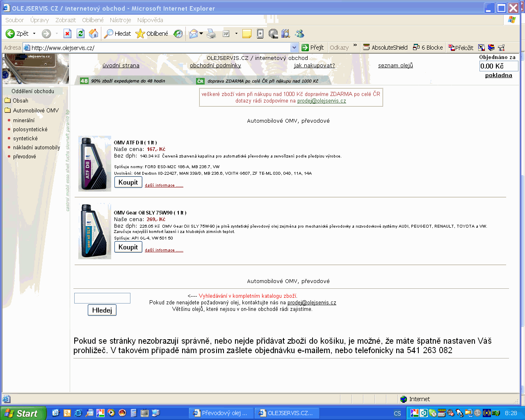Expand the Mail dropdown arrow
The width and height of the screenshot is (525, 420).
(201, 34)
